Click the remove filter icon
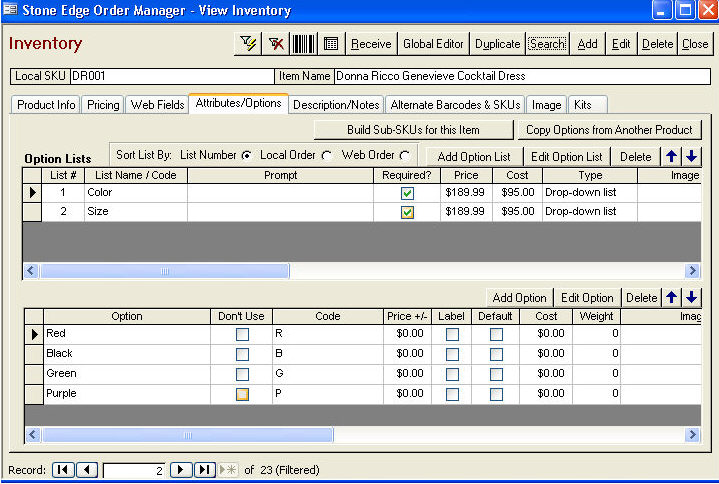 tap(276, 44)
